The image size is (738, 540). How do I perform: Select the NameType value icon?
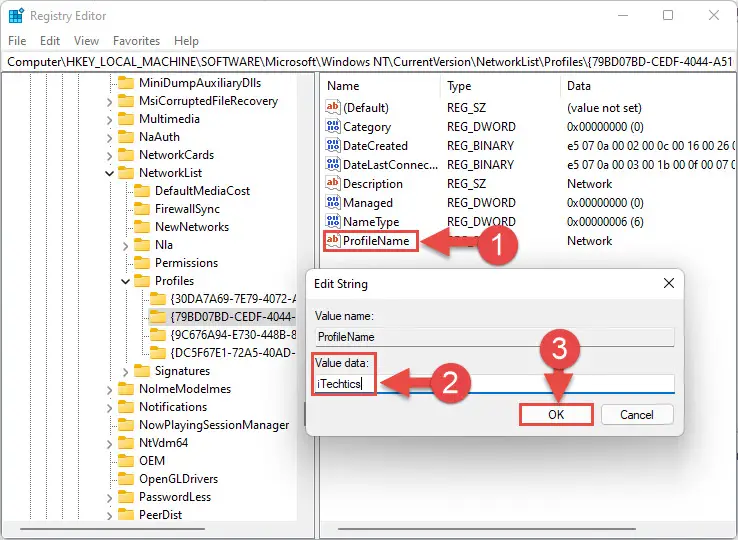tap(333, 221)
